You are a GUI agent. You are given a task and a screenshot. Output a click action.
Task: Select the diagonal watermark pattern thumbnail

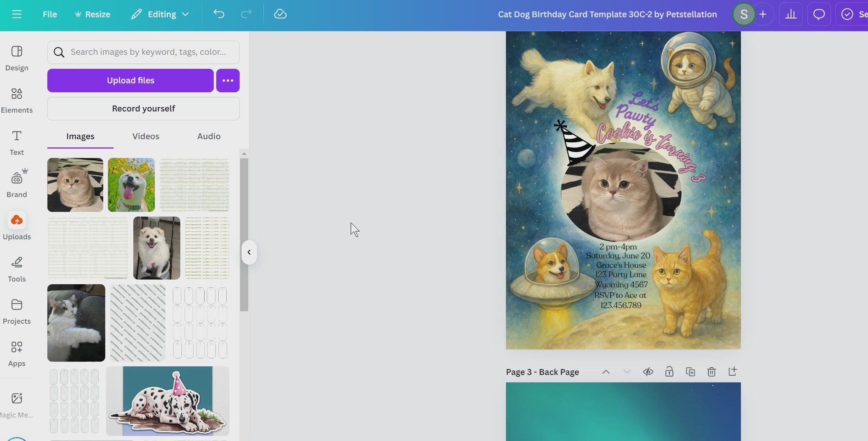click(138, 323)
